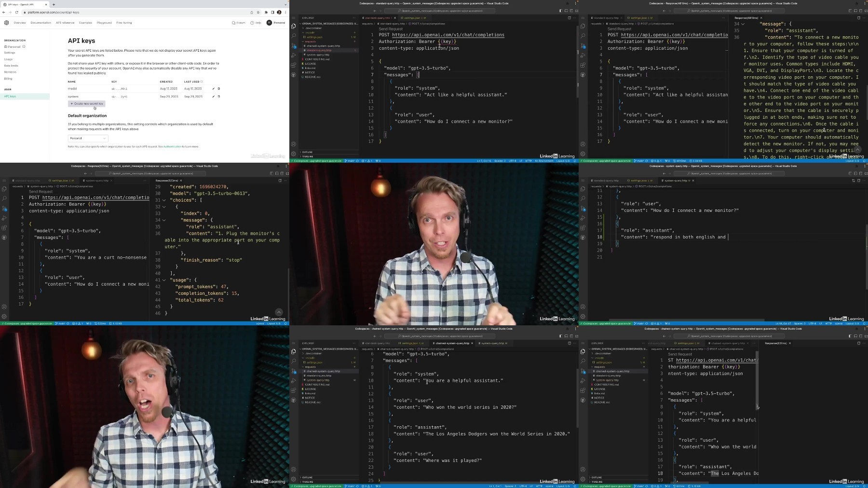Open a new Chrome tab with plus

click(x=54, y=4)
